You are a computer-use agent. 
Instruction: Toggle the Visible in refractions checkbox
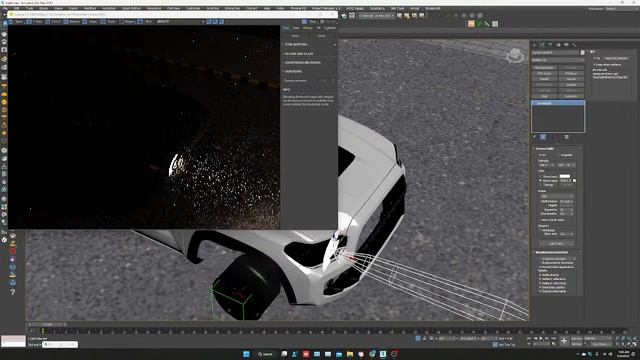[x=541, y=283]
